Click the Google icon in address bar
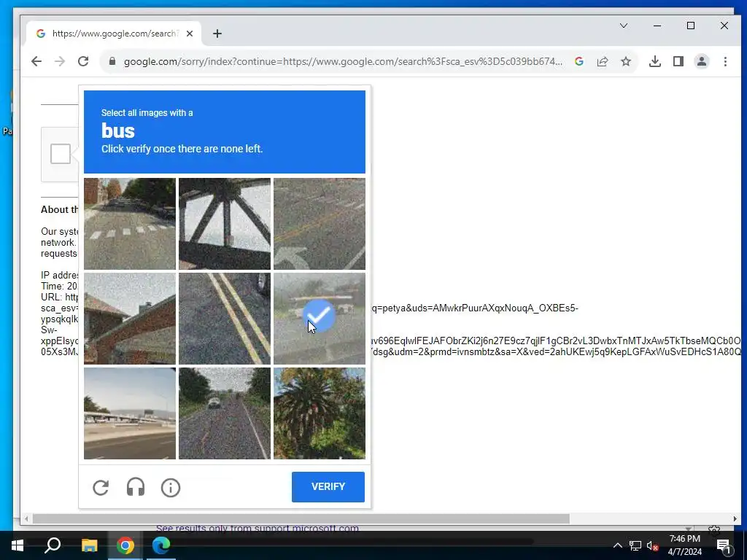Viewport: 747px width, 560px height. (578, 61)
